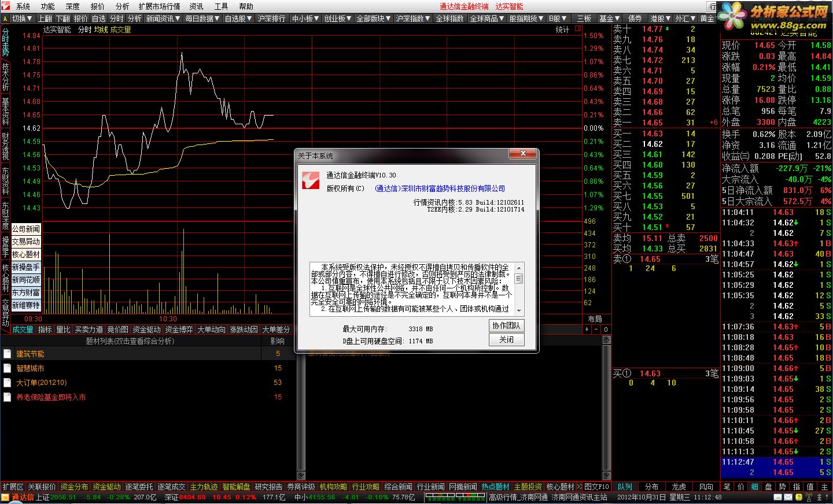Switch to the 热点题材 bottom tab
Screen dimensions: 833x504
pos(495,487)
